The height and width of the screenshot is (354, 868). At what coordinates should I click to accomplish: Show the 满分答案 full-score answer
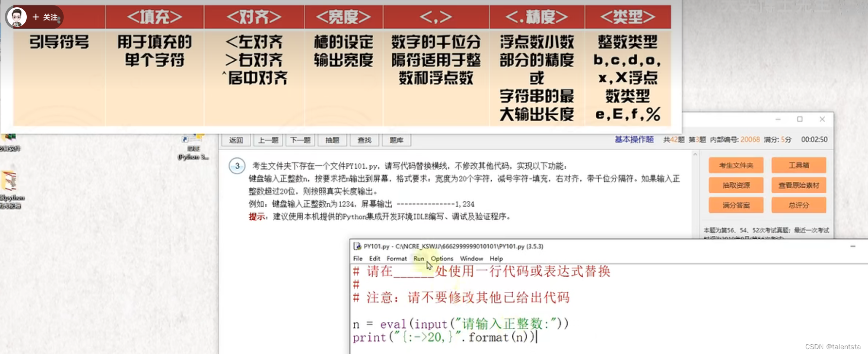(x=736, y=205)
